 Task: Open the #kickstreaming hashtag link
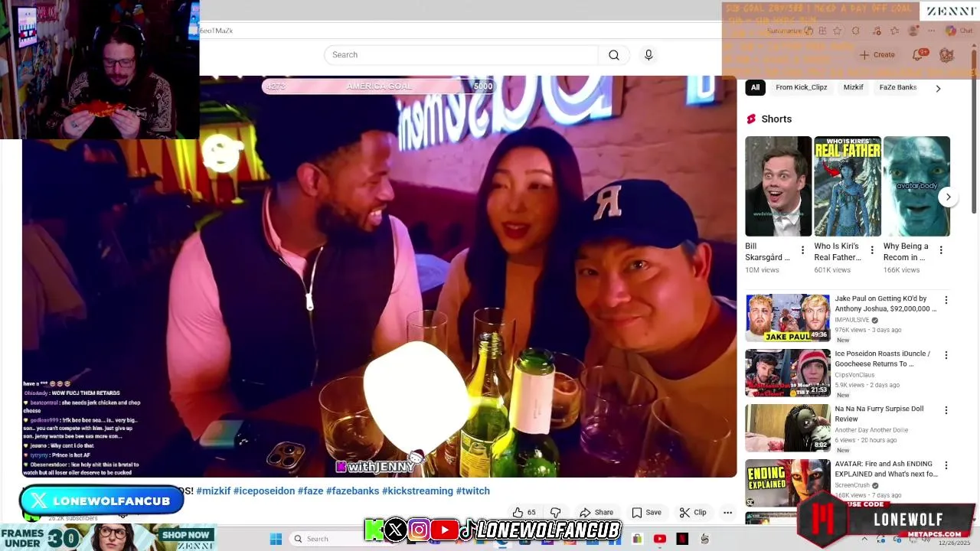418,491
